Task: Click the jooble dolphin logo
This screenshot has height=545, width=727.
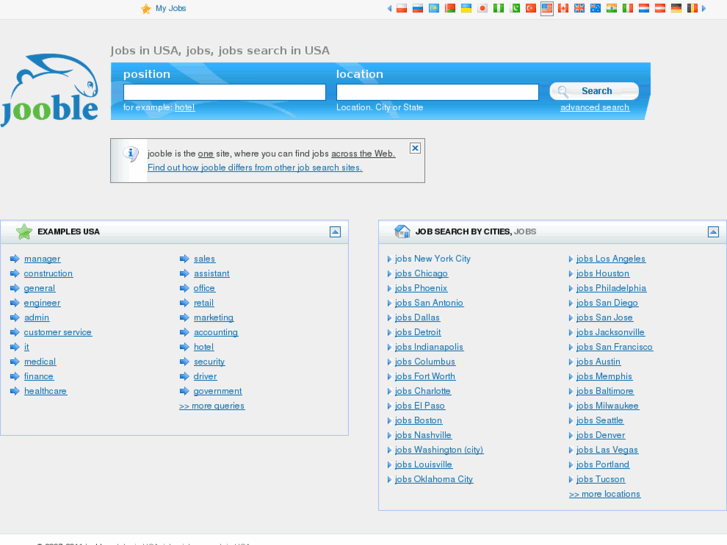Action: [50, 91]
